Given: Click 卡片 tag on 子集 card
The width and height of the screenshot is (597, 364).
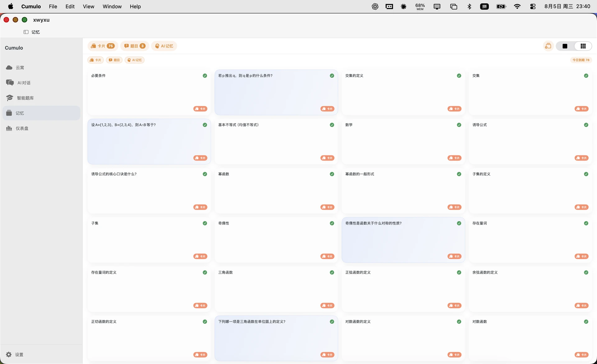Looking at the screenshot, I should tap(200, 256).
